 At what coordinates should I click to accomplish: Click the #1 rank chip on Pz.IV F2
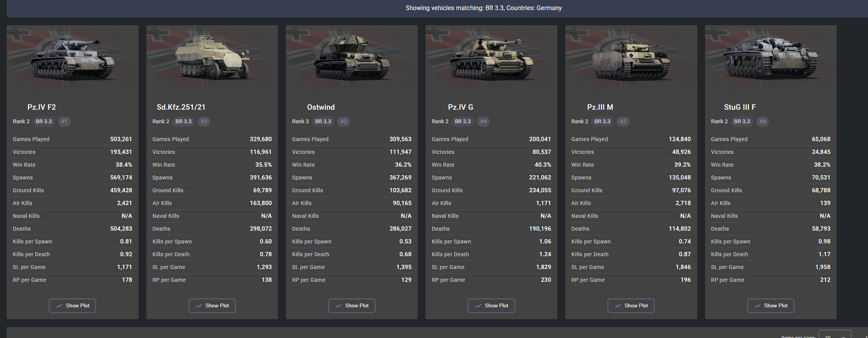coord(64,121)
